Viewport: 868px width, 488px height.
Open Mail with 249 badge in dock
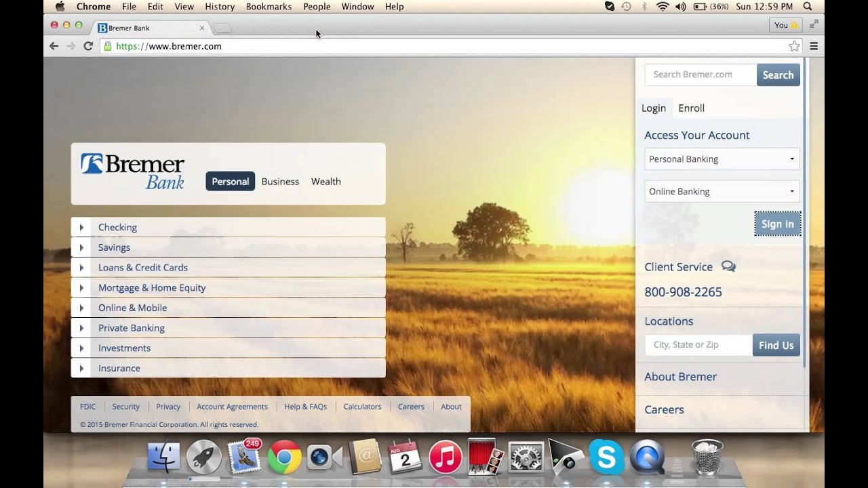[244, 457]
